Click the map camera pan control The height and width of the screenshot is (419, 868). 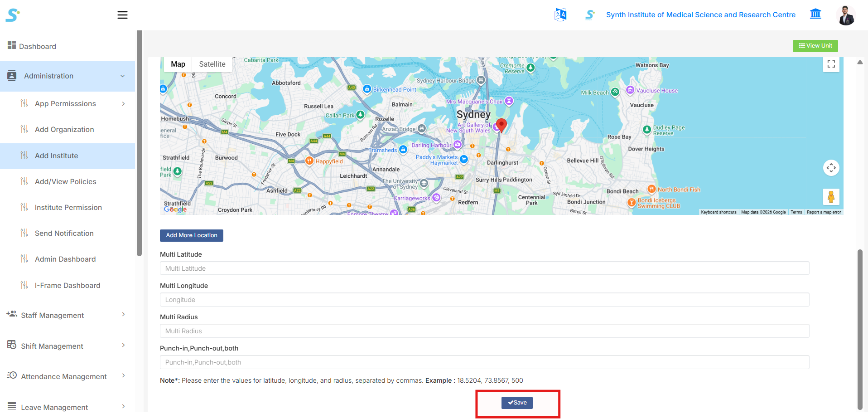[x=831, y=168]
